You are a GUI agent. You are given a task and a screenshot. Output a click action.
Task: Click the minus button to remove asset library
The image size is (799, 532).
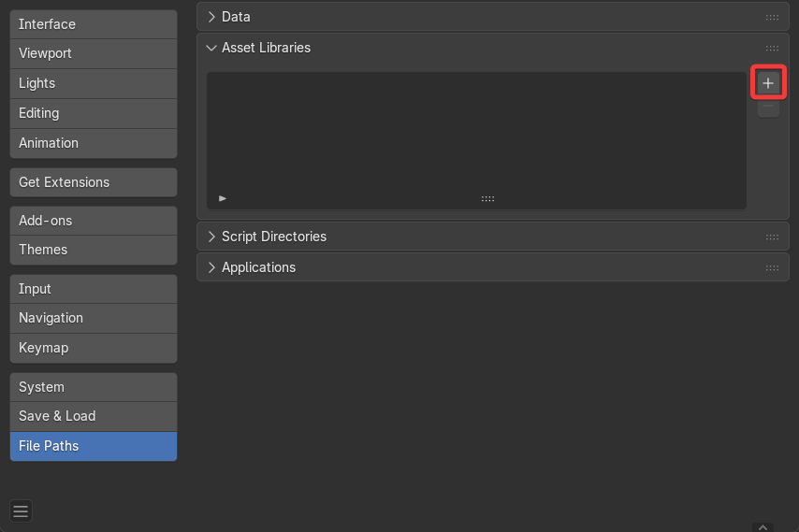click(x=768, y=108)
